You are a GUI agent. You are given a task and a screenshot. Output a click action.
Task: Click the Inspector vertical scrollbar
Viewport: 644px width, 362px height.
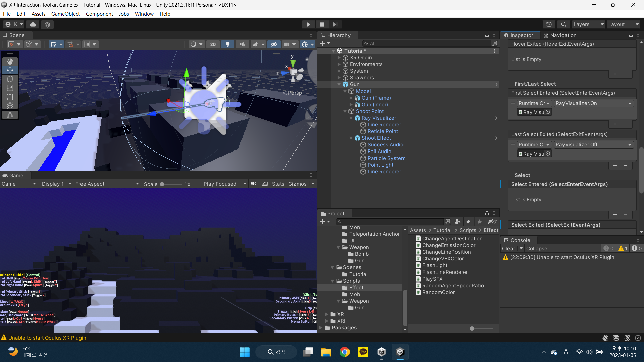pyautogui.click(x=641, y=170)
